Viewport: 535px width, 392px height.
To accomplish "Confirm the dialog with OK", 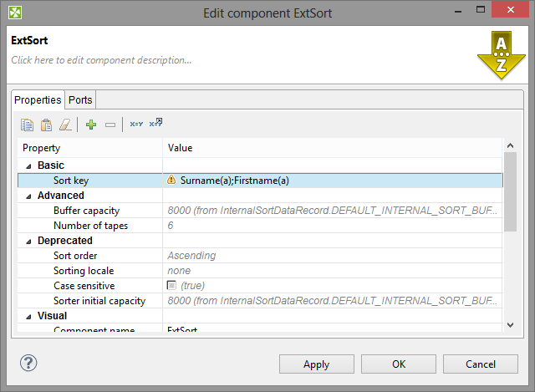I will (399, 364).
